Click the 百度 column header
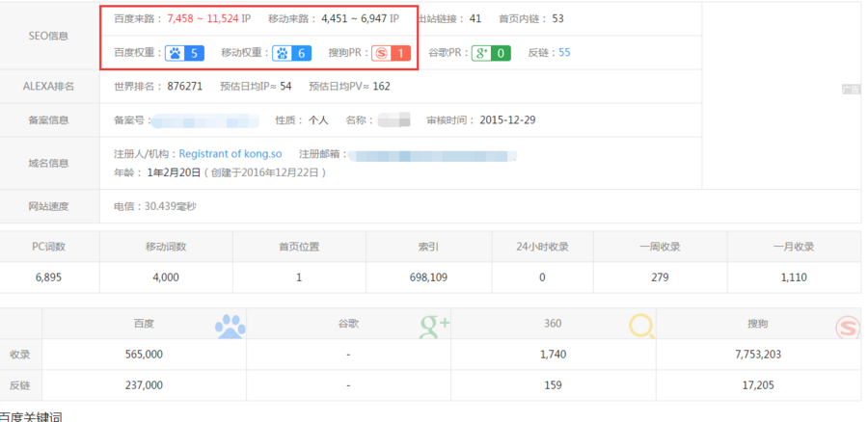868x422 pixels. [x=144, y=324]
